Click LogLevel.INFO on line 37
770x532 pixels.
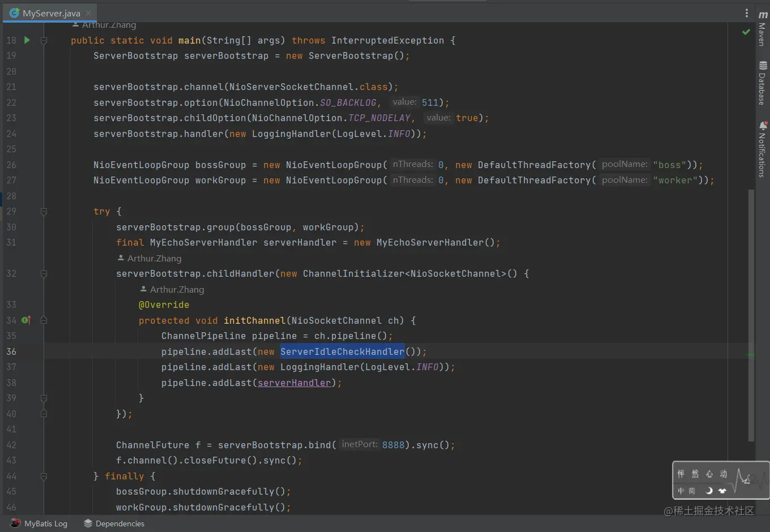tap(402, 367)
